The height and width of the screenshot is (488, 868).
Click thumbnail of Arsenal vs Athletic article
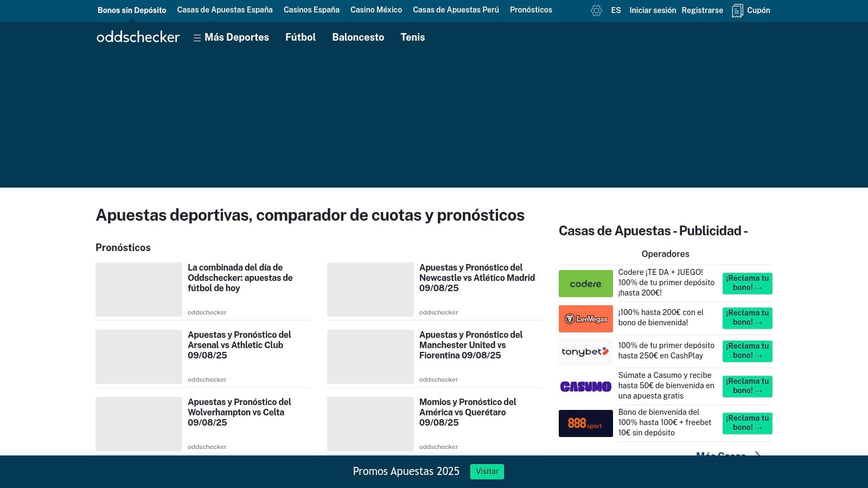(139, 357)
